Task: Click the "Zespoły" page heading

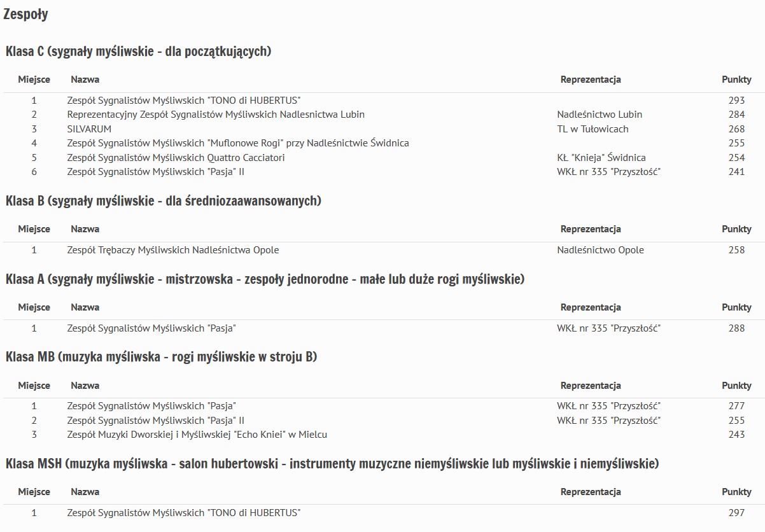Action: coord(25,15)
